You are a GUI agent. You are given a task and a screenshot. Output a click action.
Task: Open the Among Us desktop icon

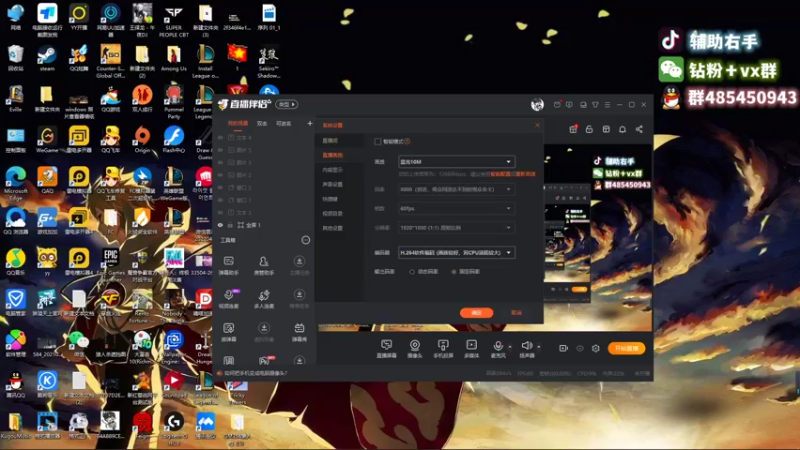tap(173, 59)
